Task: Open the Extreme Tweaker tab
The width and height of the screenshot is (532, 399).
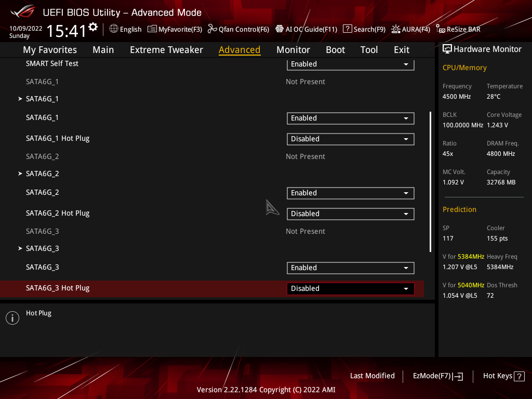Action: pos(166,50)
